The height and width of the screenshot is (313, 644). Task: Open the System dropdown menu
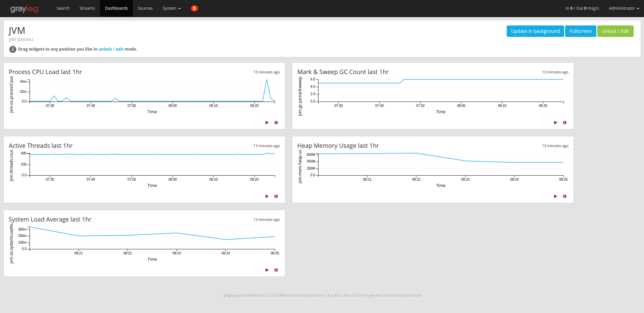tap(171, 8)
